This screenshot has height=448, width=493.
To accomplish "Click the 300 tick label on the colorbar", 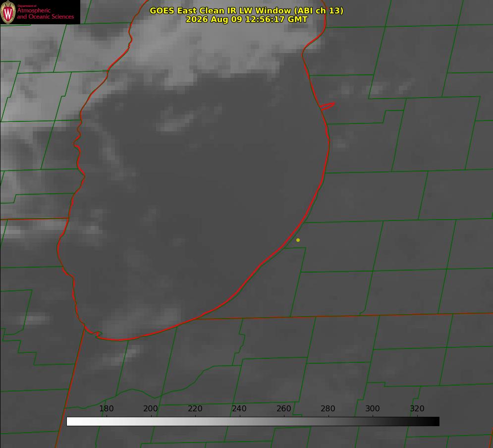I will pos(373,408).
